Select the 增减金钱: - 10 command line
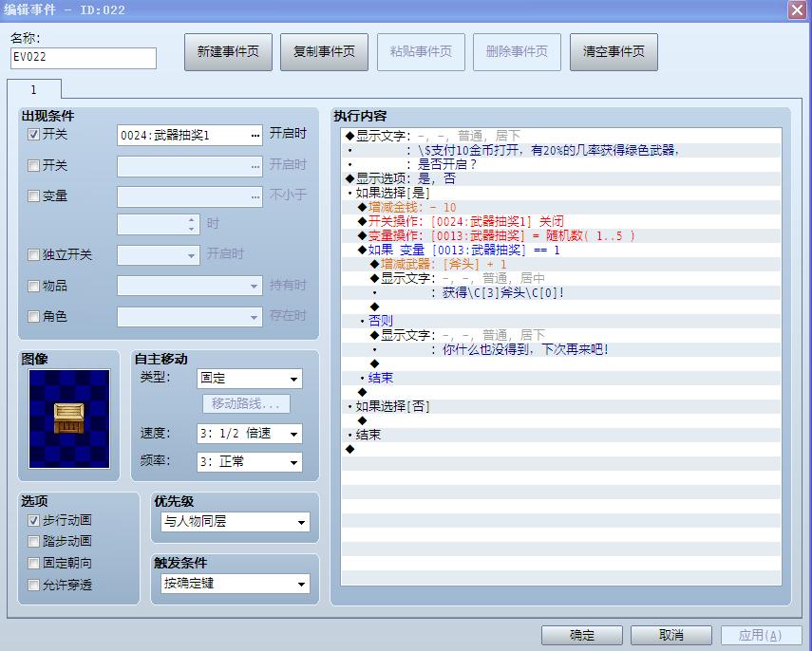Viewport: 812px width, 651px height. click(561, 208)
